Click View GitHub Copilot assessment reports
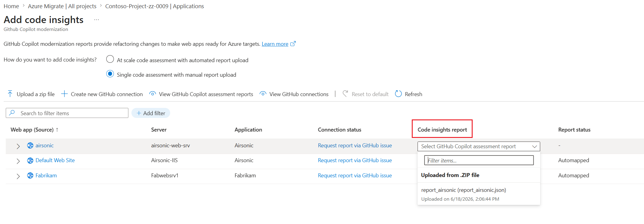644x224 pixels. click(x=201, y=94)
